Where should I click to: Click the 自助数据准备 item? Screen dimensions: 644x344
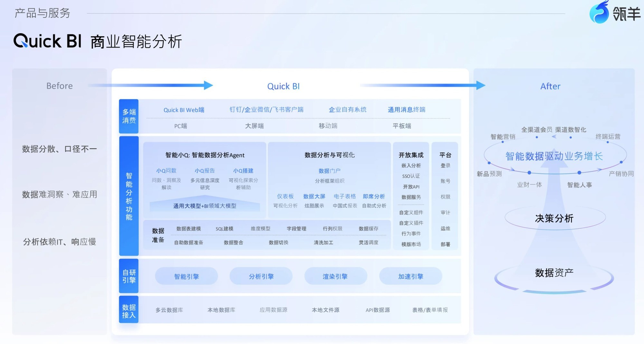[188, 242]
